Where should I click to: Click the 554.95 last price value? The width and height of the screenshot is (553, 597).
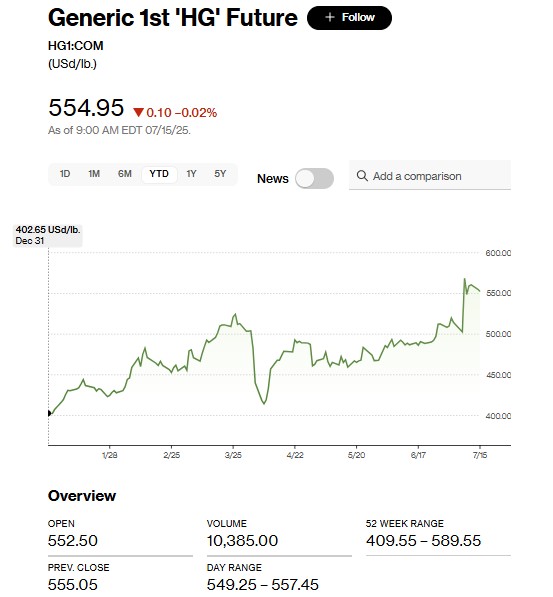[x=86, y=107]
